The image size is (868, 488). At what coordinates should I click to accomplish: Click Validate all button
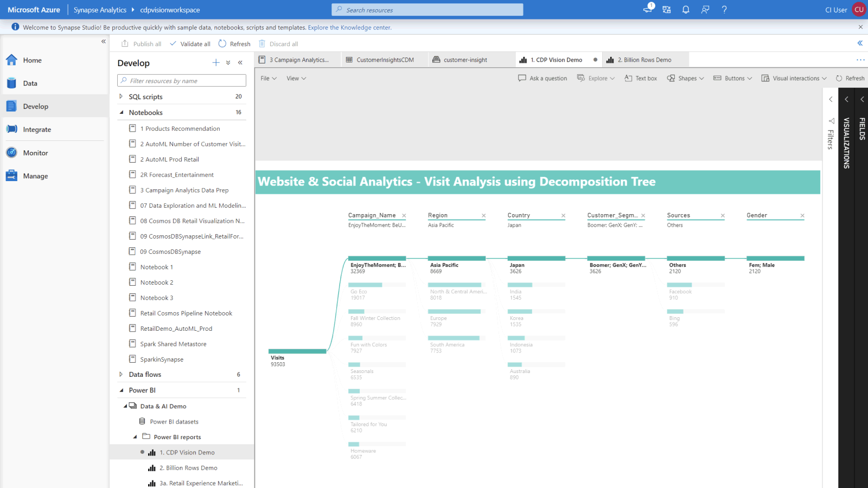pos(190,44)
